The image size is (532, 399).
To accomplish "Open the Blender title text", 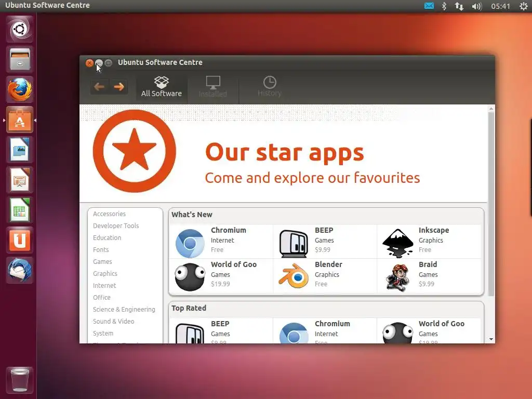I will 328,264.
